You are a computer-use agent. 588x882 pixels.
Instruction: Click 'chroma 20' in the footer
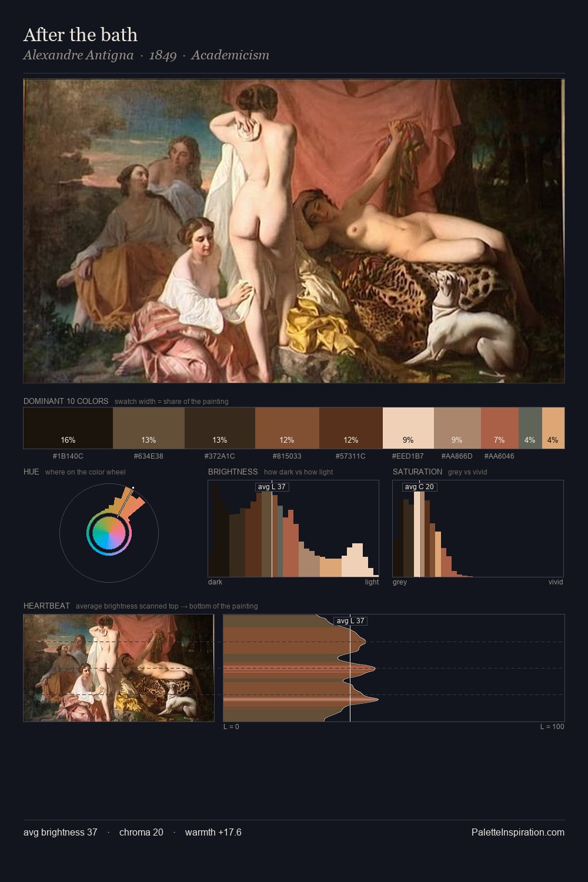[x=141, y=832]
